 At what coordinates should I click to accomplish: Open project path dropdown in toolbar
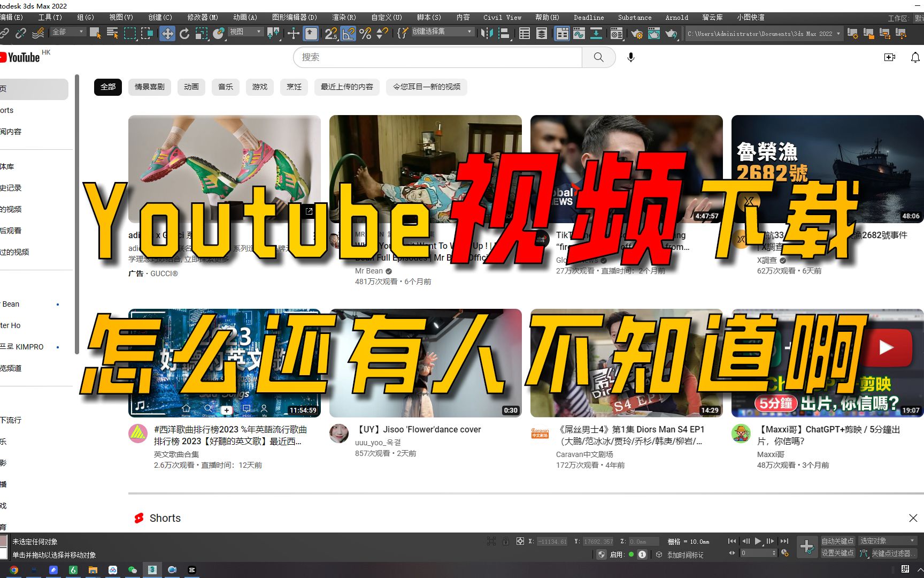point(764,34)
